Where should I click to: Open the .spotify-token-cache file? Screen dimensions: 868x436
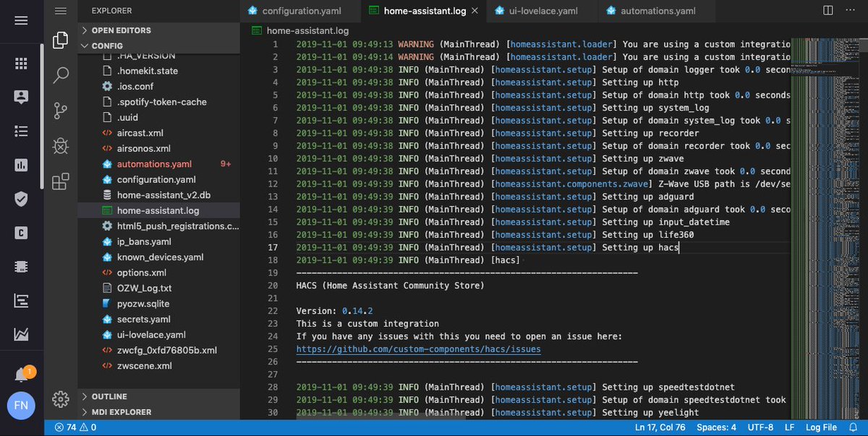[x=159, y=102]
